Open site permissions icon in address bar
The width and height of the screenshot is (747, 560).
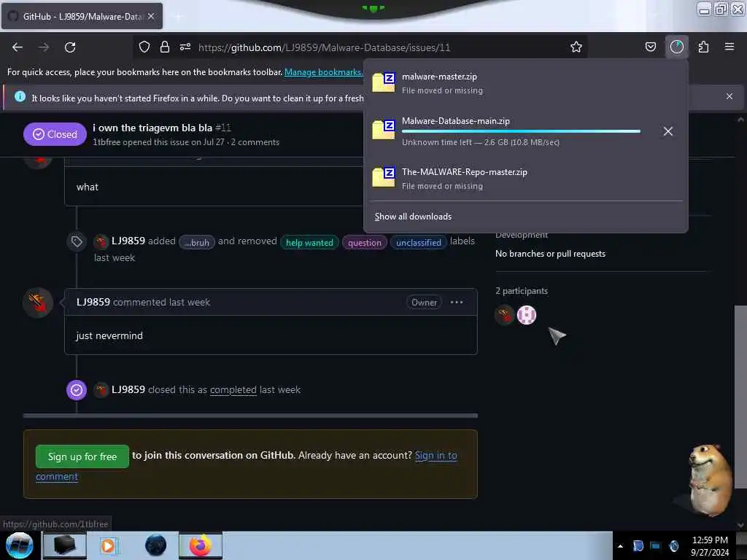tap(185, 47)
